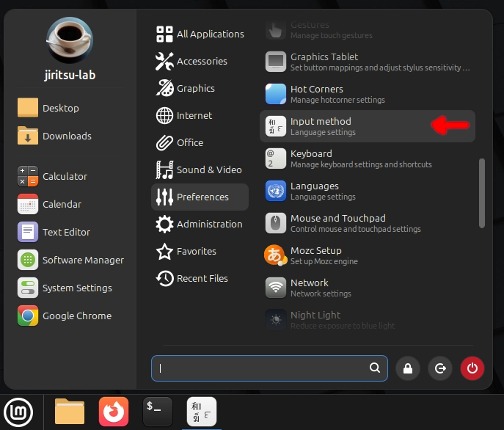Open the Downloads folder icon
504x430 pixels.
coord(28,136)
